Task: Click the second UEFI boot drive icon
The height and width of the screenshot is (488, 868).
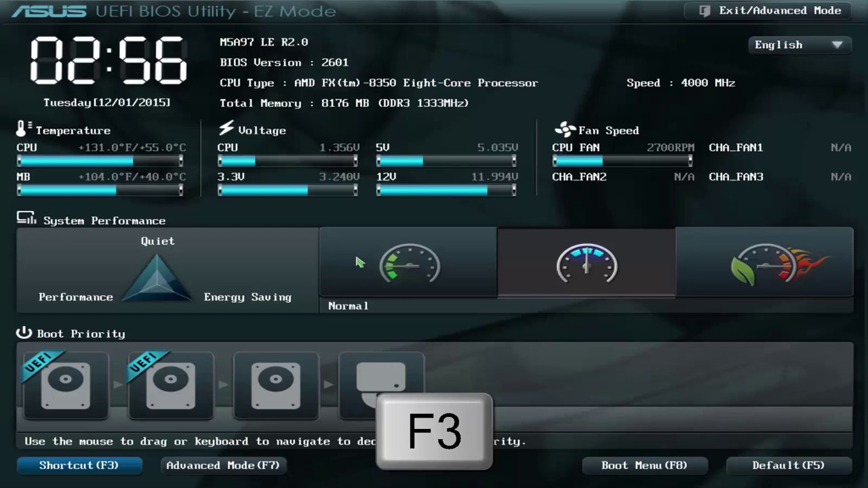Action: point(170,385)
